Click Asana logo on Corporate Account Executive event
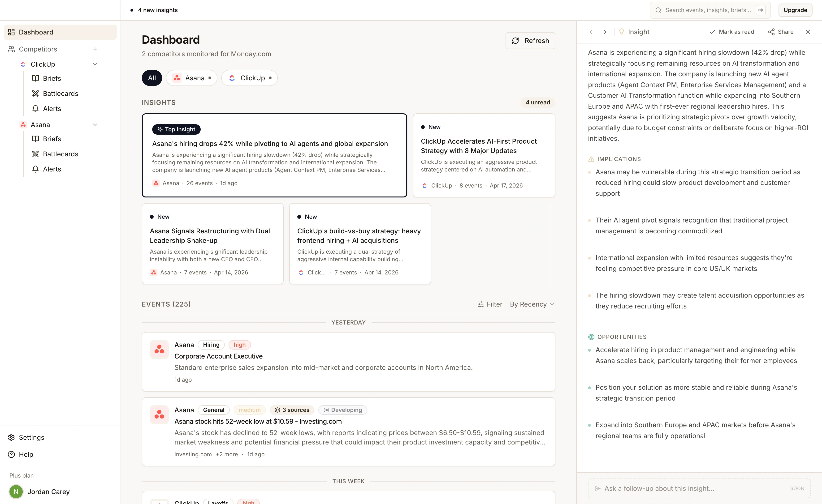 coord(159,349)
